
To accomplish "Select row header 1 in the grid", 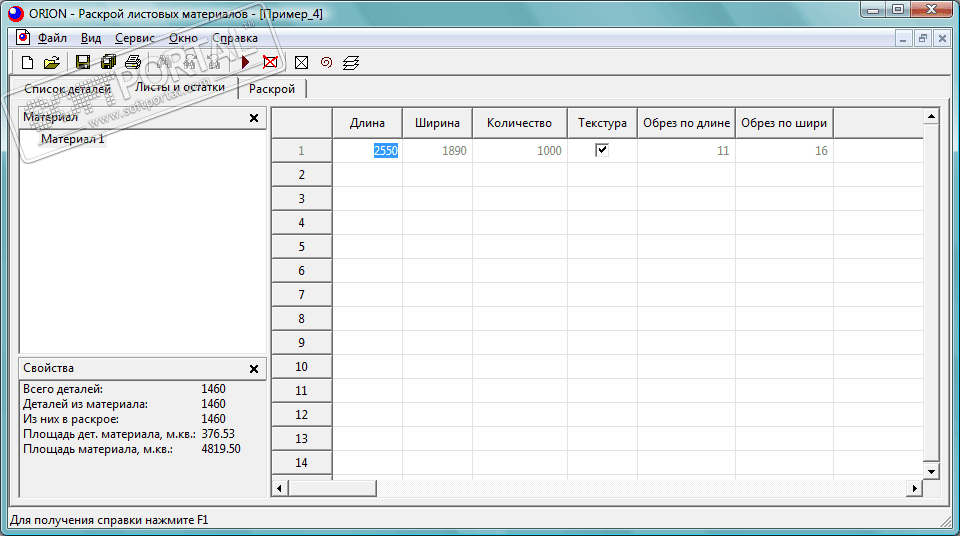I will tap(302, 151).
